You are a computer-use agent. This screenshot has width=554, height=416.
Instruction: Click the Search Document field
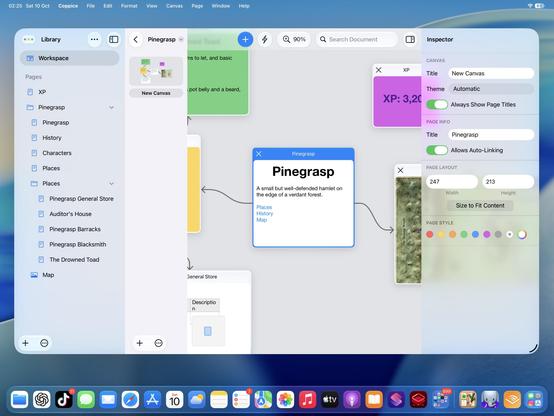(356, 39)
